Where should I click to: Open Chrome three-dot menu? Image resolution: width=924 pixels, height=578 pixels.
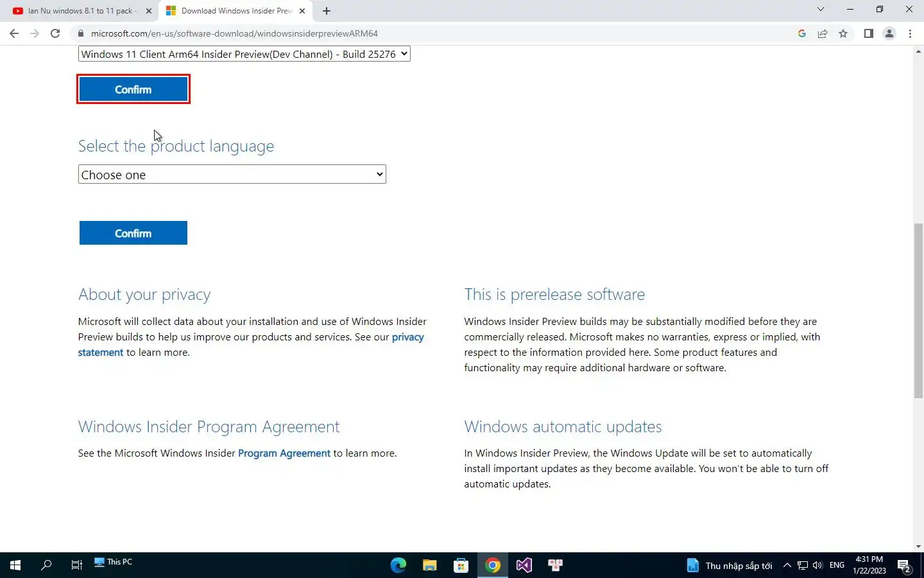[910, 33]
